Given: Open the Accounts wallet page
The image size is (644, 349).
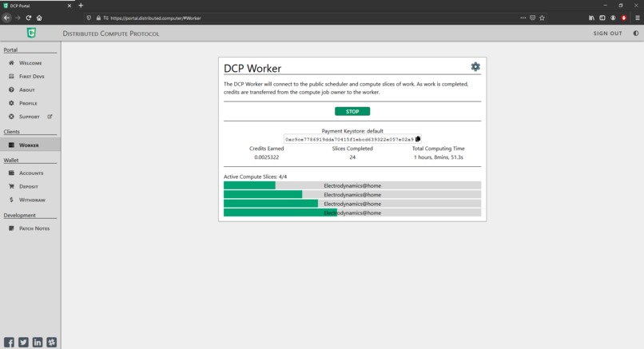Looking at the screenshot, I should [30, 173].
